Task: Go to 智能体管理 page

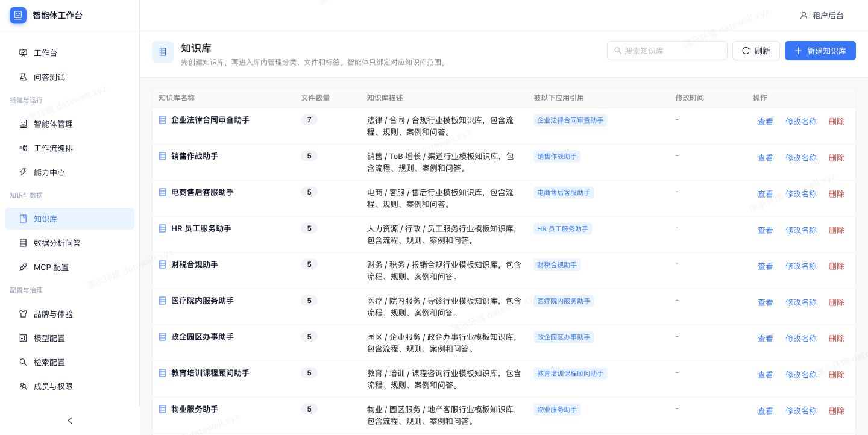Action: pos(69,124)
